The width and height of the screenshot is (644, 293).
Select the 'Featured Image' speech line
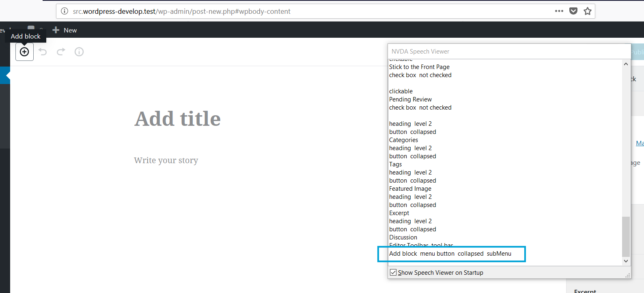tap(410, 189)
